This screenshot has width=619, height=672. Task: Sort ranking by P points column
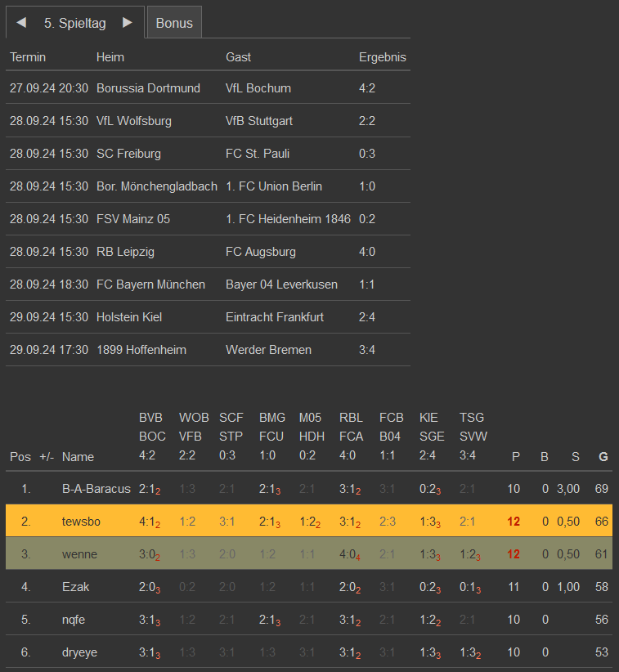tap(515, 457)
